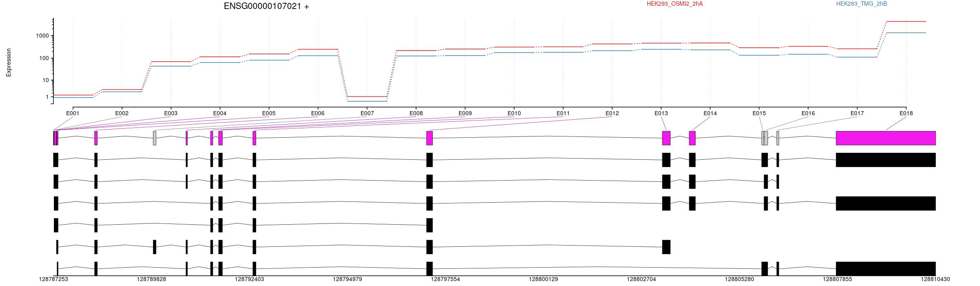Image resolution: width=980 pixels, height=286 pixels.
Task: Click genomic coordinate 128787253
Action: pos(53,279)
